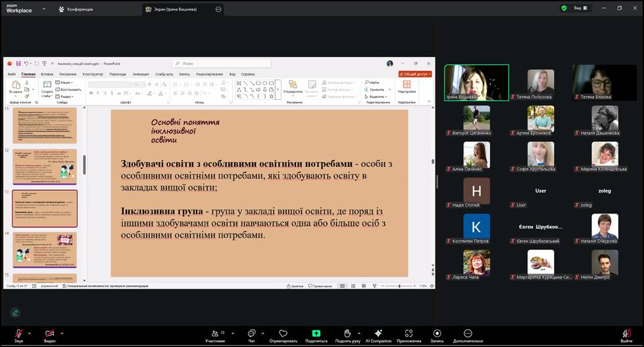
Task: Unmute the microphone in Zoom
Action: (x=18, y=334)
